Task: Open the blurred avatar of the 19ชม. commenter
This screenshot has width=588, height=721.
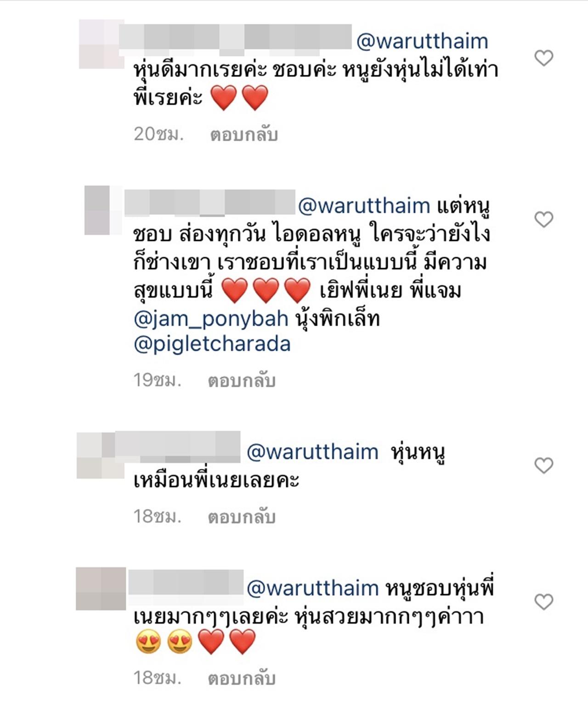Action: [x=103, y=210]
